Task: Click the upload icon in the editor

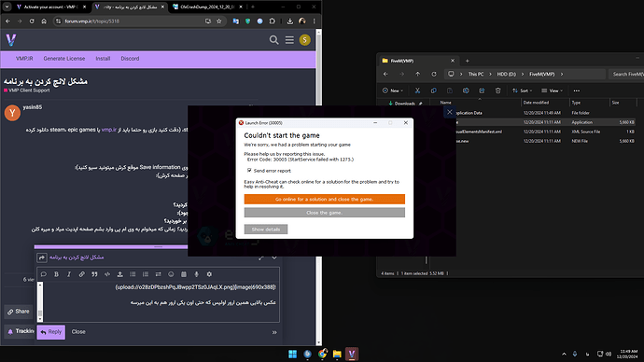Action: coord(119,274)
